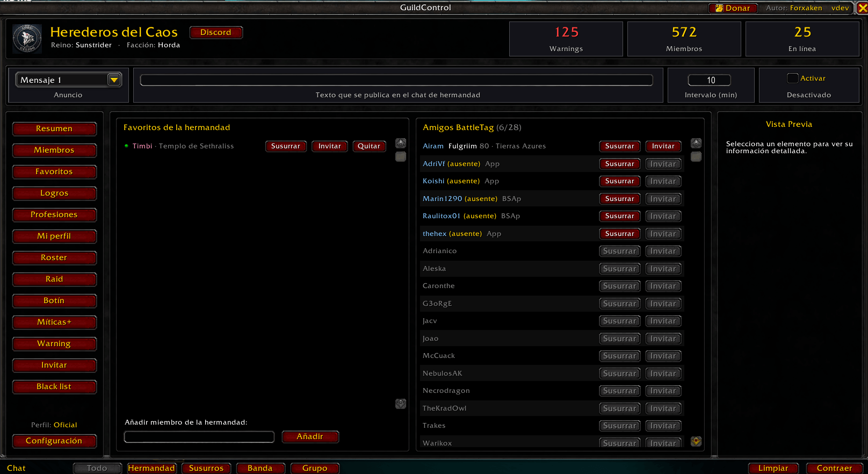This screenshot has height=474, width=868.
Task: Click the scroll-down arrow of Amigos BattleTag list
Action: [x=696, y=441]
